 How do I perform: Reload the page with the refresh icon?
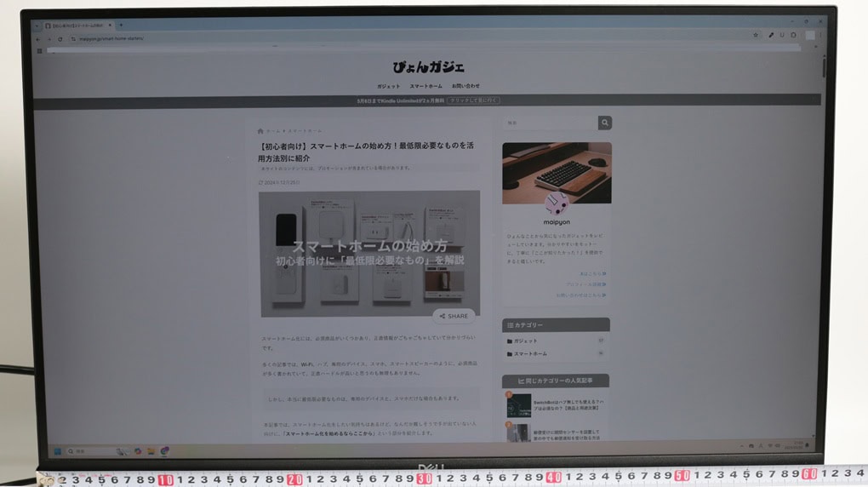60,39
